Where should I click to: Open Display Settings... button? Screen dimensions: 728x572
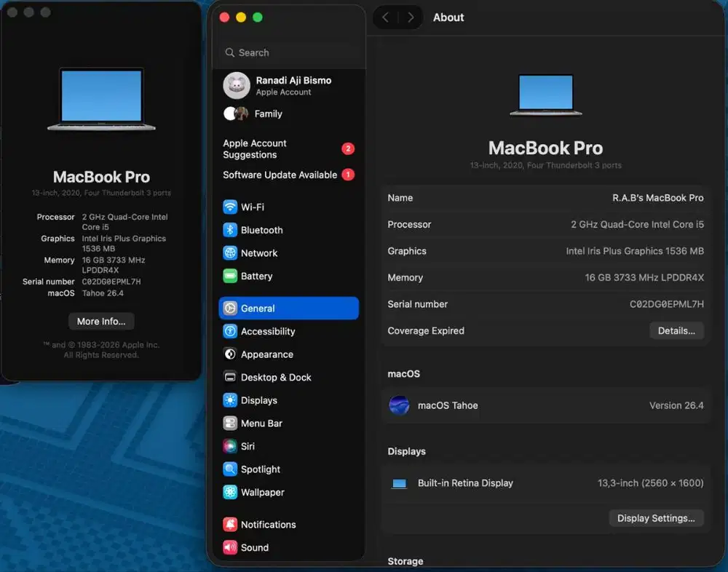click(656, 518)
